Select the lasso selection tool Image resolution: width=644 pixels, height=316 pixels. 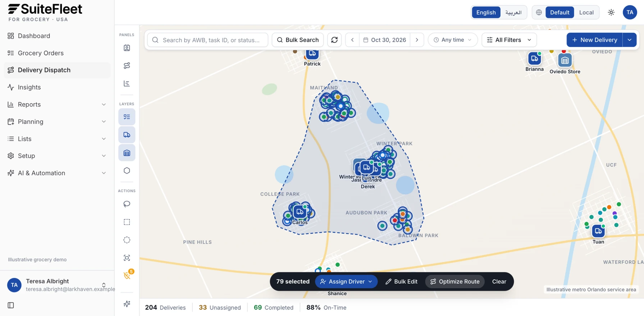pos(127,204)
